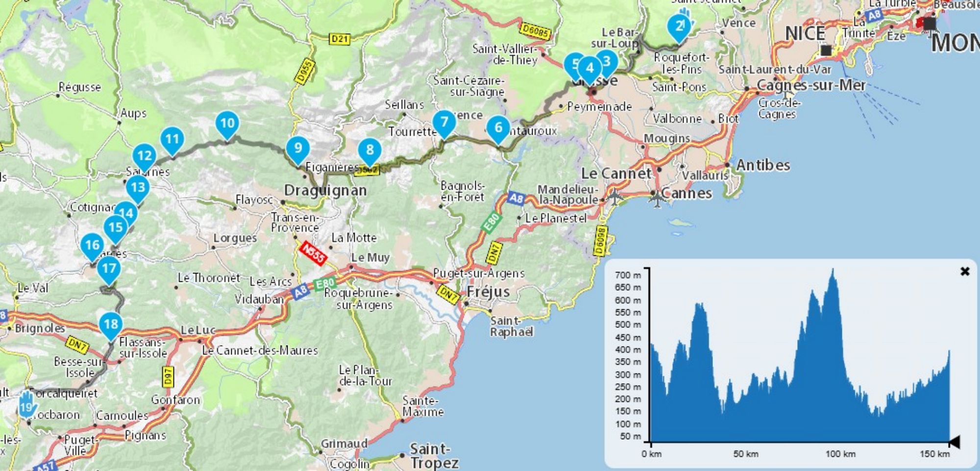Open waypoint marker 12 above Salernes

[145, 156]
